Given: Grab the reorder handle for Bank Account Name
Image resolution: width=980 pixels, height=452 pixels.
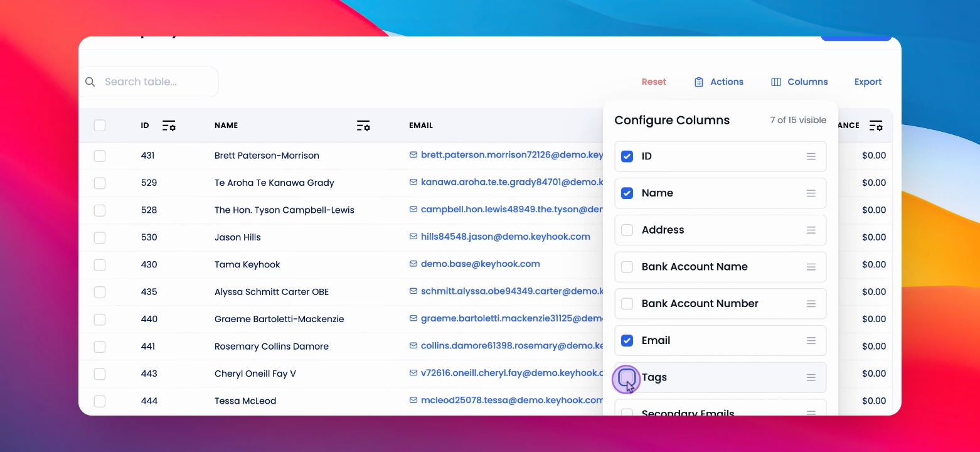Looking at the screenshot, I should (x=811, y=267).
